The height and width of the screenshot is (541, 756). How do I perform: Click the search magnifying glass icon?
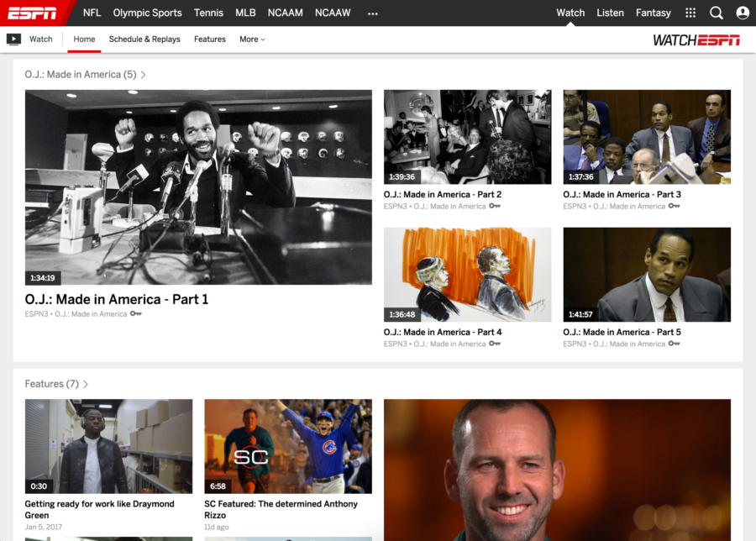[717, 13]
